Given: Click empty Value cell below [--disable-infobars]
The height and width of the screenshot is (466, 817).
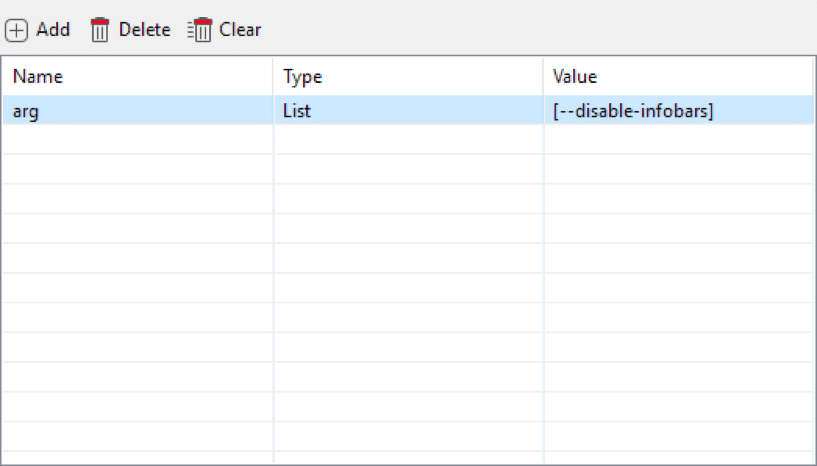Looking at the screenshot, I should [x=678, y=140].
